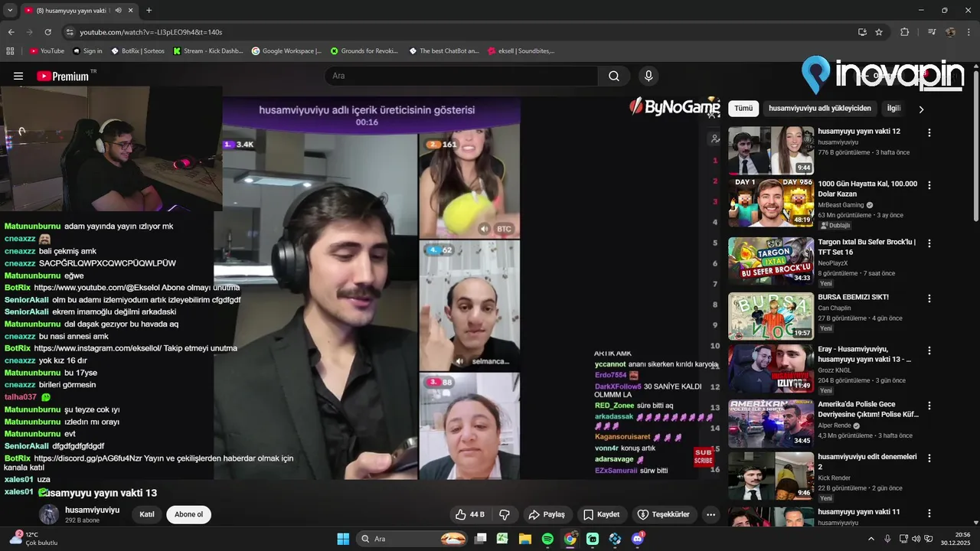The image size is (980, 551).
Task: Open options menu for 'BURSA EBEMIZI' video
Action: (929, 298)
